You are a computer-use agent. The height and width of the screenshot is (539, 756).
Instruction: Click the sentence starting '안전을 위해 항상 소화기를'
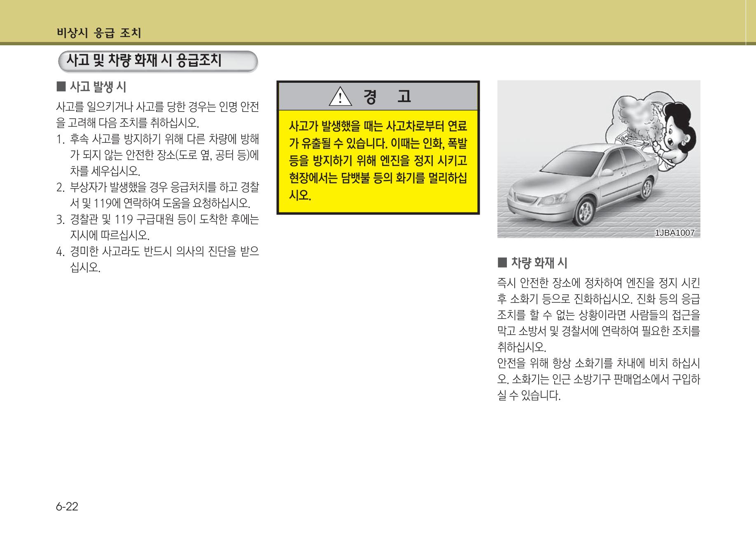pos(599,379)
